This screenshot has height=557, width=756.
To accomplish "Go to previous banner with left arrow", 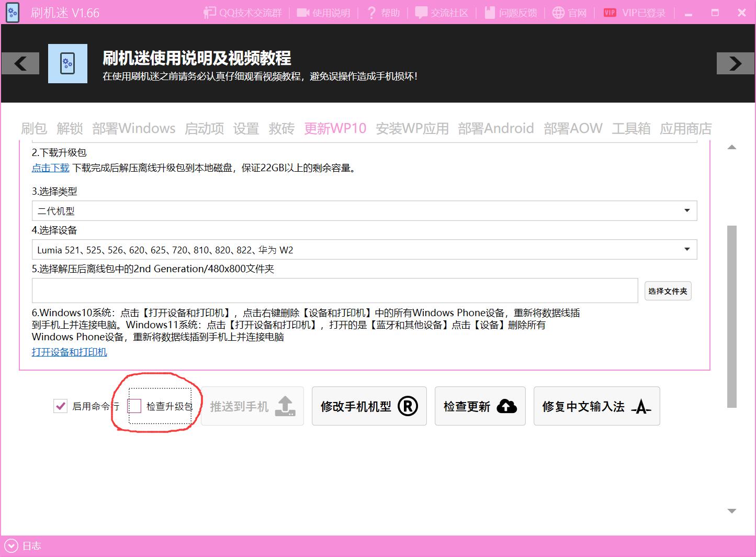I will click(x=20, y=63).
